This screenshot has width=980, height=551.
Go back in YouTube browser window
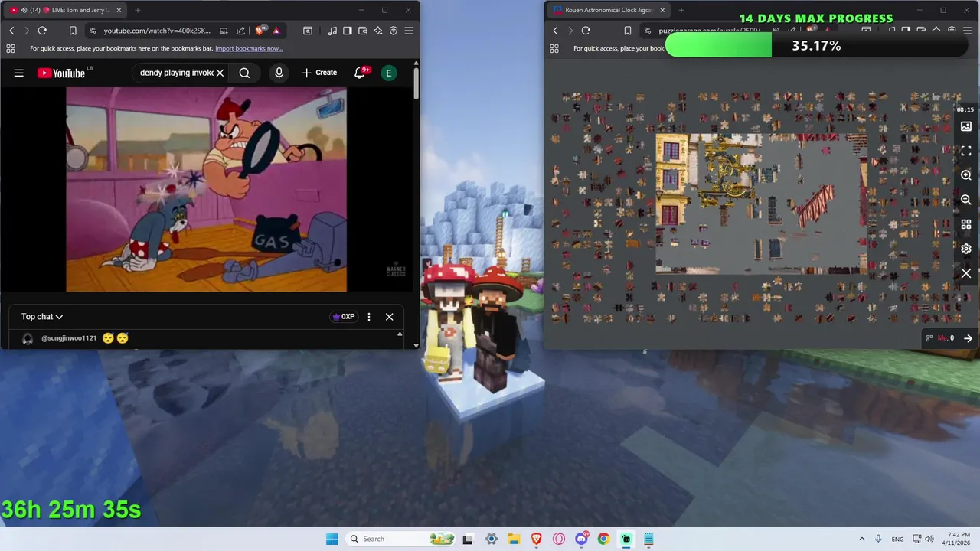(x=11, y=31)
